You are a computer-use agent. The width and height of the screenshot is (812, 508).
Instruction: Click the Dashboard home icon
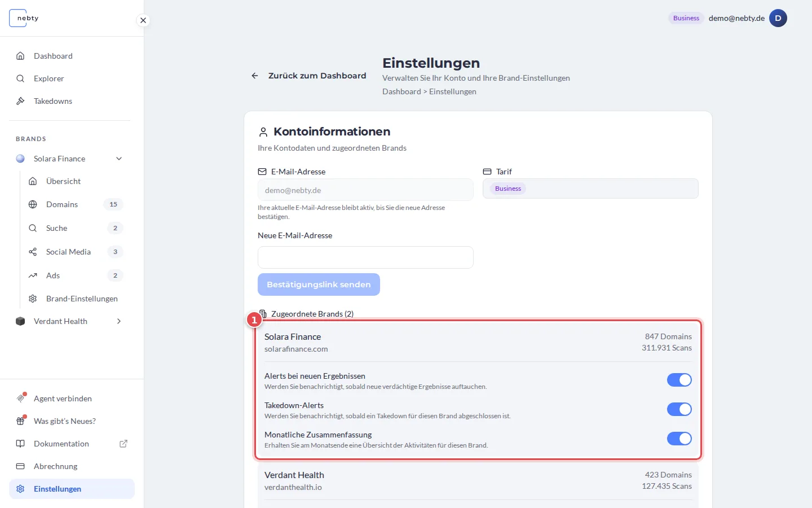[x=20, y=56]
